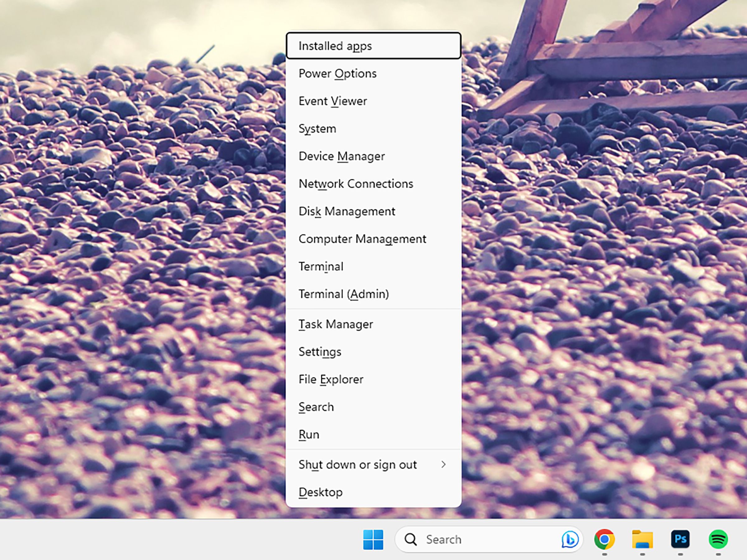Open Device Manager from menu
This screenshot has height=560, width=747.
point(342,156)
